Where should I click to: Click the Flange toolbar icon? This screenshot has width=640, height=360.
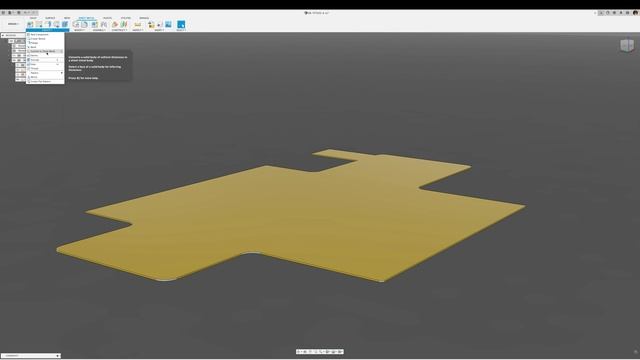pos(48,24)
